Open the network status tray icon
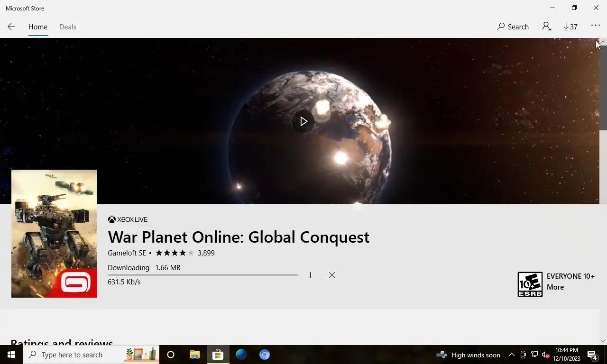The height and width of the screenshot is (364, 607). click(x=534, y=355)
